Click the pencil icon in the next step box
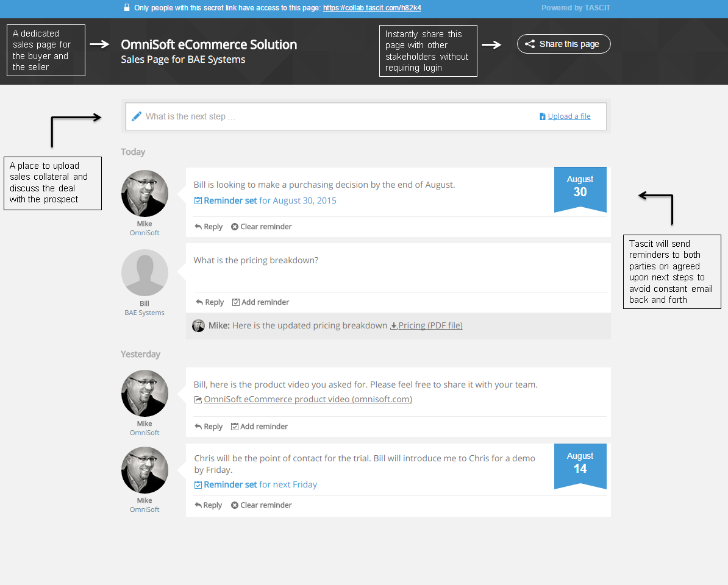Viewport: 728px width, 585px height. pos(137,116)
